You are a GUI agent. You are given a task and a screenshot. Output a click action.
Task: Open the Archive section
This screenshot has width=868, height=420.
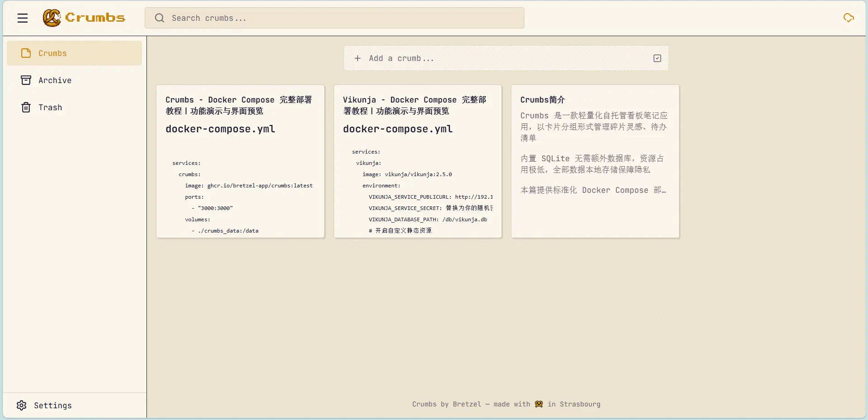[x=74, y=80]
